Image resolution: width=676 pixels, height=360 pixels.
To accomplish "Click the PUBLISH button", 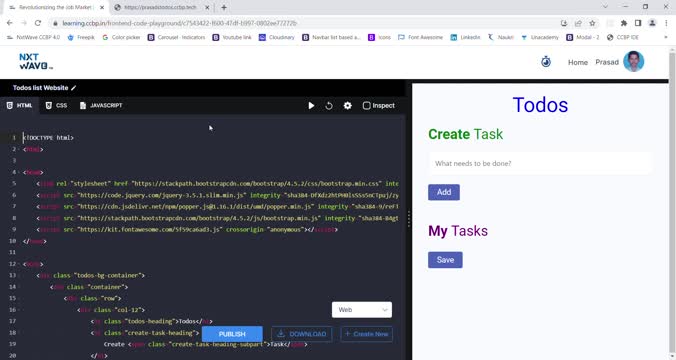I will click(232, 334).
